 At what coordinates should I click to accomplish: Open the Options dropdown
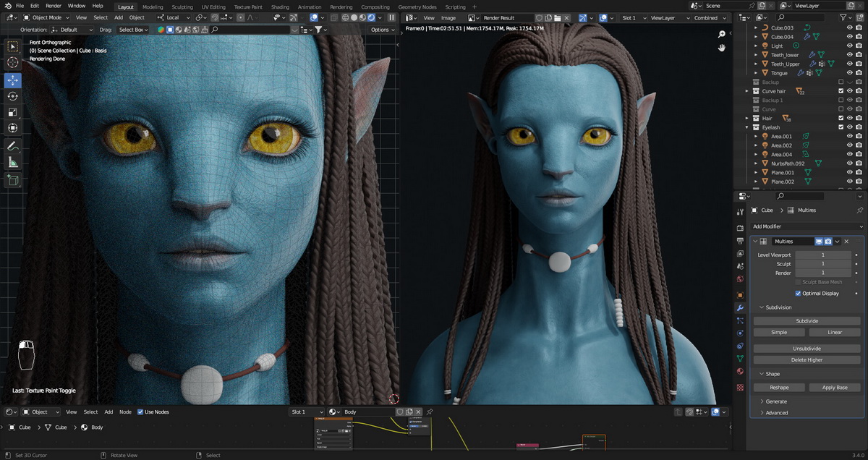383,30
